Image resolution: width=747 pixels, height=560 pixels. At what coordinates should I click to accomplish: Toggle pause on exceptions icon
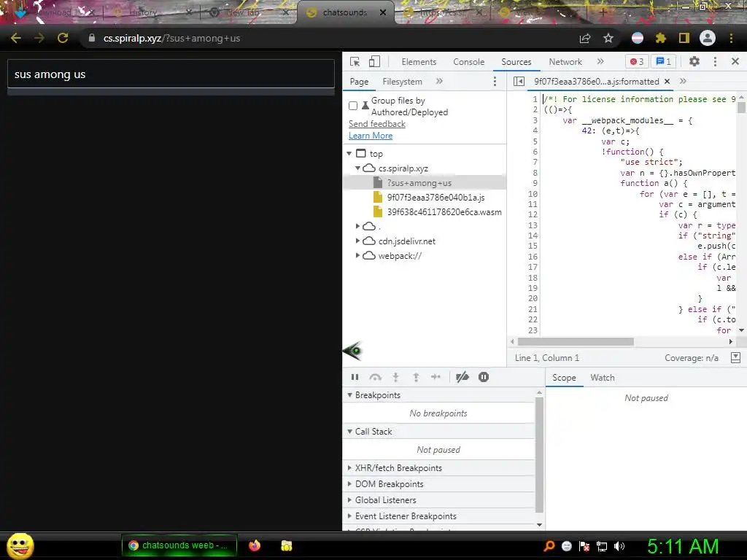(484, 377)
